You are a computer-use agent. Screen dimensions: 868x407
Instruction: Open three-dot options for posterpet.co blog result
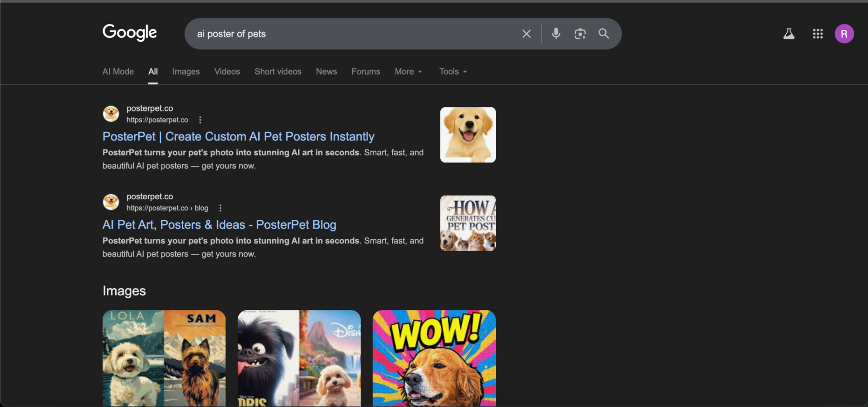(x=220, y=208)
